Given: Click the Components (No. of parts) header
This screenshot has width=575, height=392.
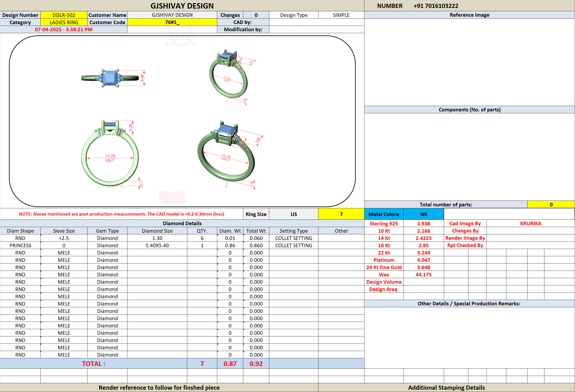Looking at the screenshot, I should 469,110.
